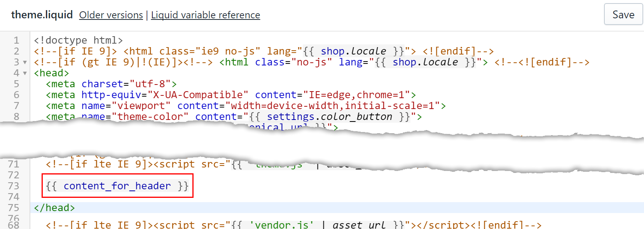The width and height of the screenshot is (644, 229).
Task: Click line number 6 in the gutter
Action: click(16, 95)
